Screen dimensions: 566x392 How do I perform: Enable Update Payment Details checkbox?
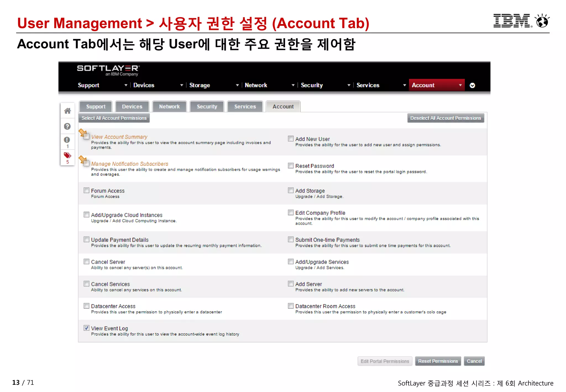click(87, 239)
